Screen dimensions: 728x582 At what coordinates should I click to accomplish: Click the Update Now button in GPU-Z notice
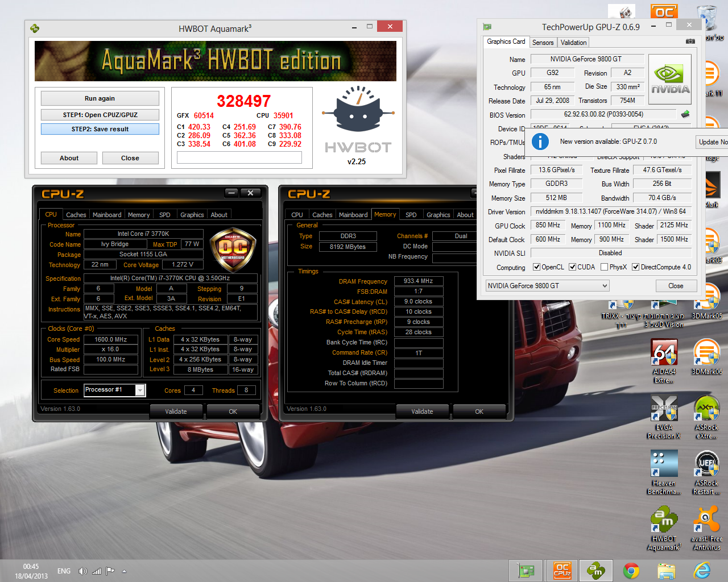[x=712, y=142]
